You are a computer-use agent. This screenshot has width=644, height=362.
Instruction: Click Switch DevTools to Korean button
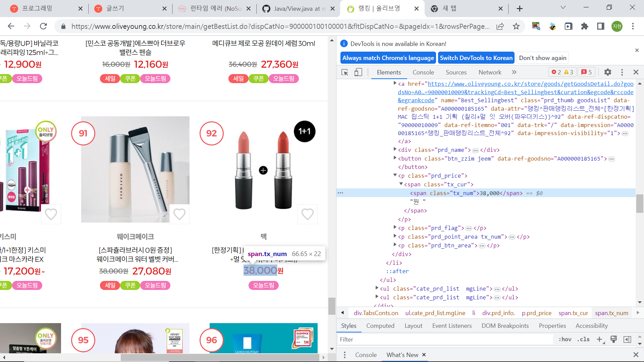476,58
